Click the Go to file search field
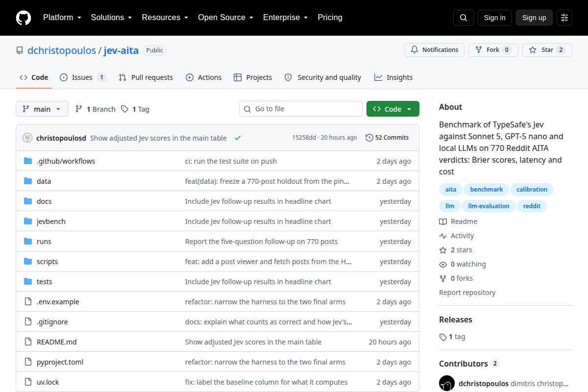 click(301, 109)
